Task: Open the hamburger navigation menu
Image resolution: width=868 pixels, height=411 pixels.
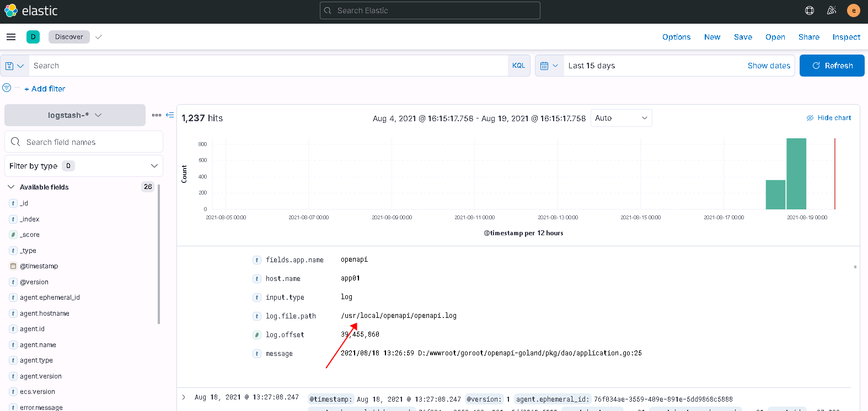Action: [x=11, y=37]
